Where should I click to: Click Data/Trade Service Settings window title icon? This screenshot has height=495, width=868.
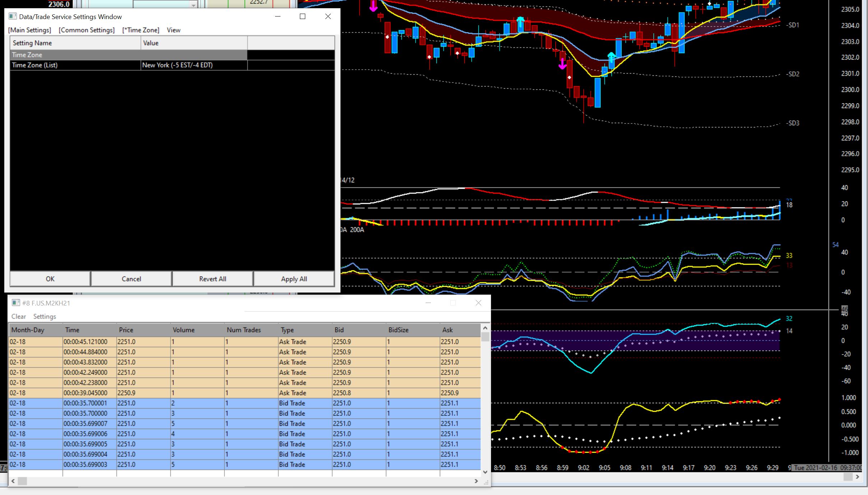click(x=13, y=17)
